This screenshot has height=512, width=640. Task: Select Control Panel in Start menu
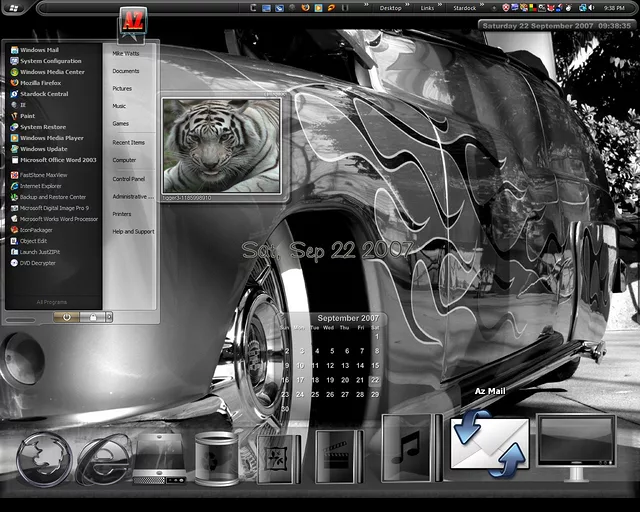(x=129, y=179)
